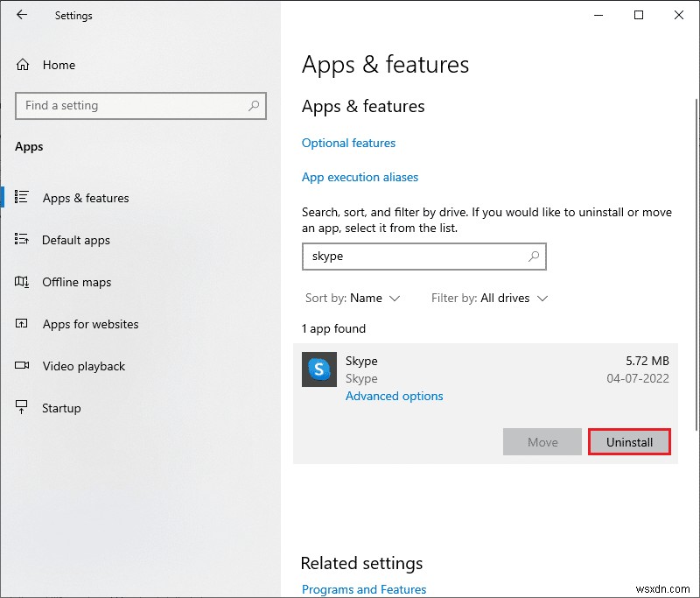Viewport: 700px width, 598px height.
Task: Switch to Default apps section
Action: click(x=76, y=240)
